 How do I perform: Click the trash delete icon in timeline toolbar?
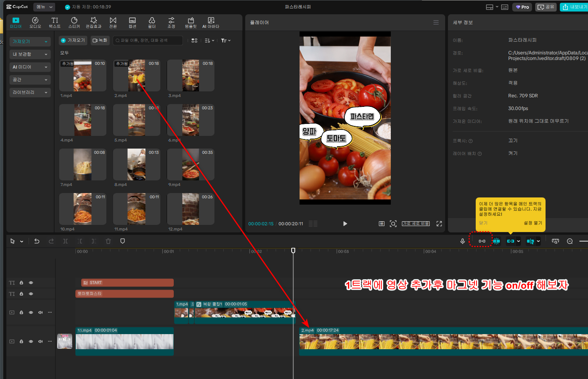108,241
